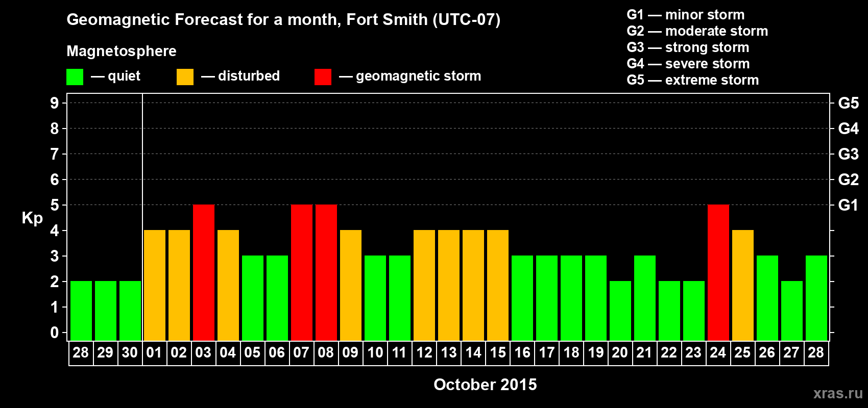Select the orange bar for October 15
The image size is (868, 408).
(x=498, y=286)
